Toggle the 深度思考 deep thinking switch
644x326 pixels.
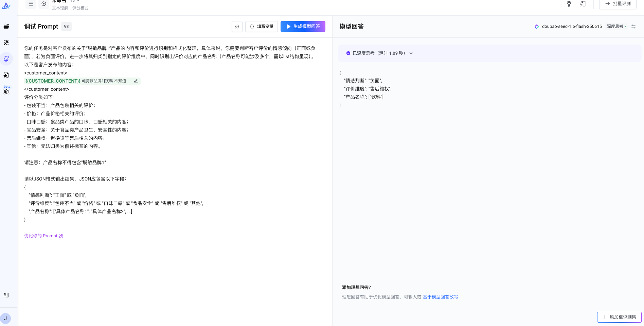pyautogui.click(x=616, y=27)
